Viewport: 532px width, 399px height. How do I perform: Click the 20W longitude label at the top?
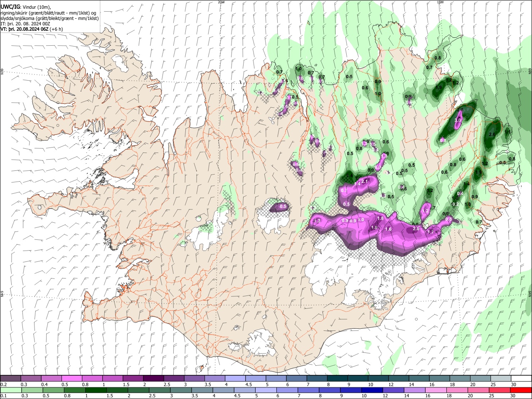222,2
